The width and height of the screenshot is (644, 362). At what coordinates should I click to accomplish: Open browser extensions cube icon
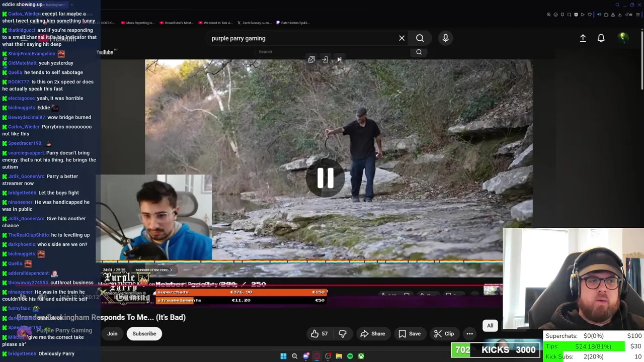[606, 15]
